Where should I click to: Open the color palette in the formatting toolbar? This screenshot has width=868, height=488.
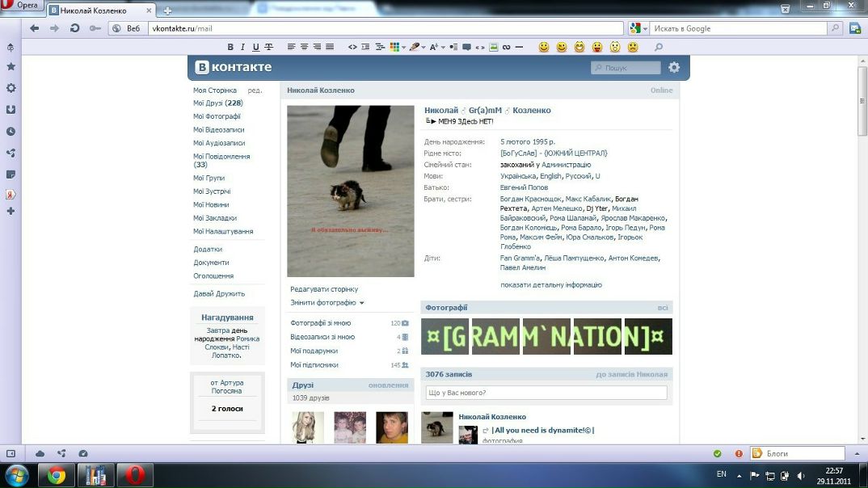pyautogui.click(x=396, y=47)
